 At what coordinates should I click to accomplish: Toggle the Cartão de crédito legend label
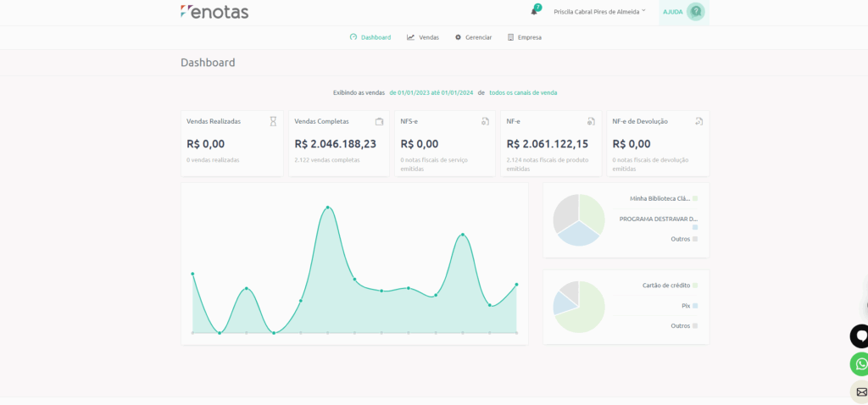pyautogui.click(x=666, y=286)
